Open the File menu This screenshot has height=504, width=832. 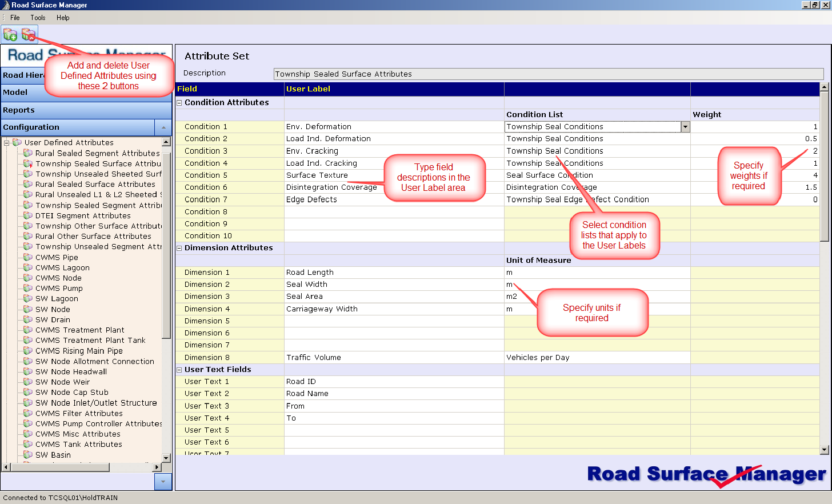[x=15, y=18]
